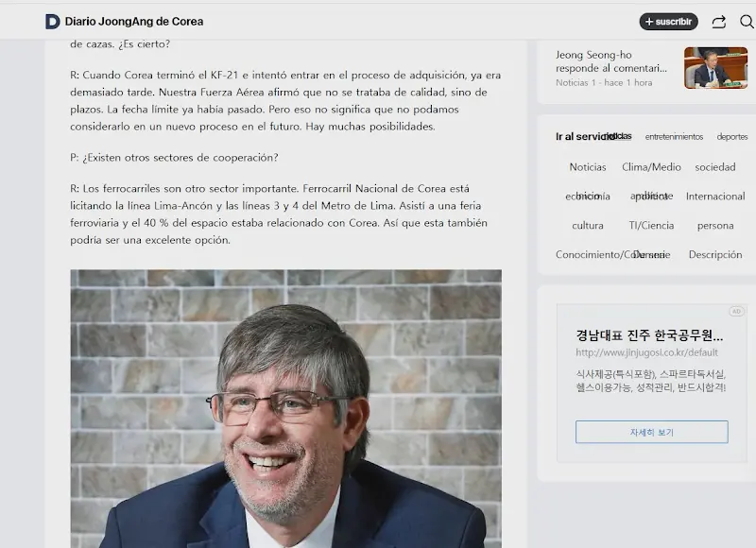Select the deportes tab
The width and height of the screenshot is (756, 548).
(x=731, y=137)
